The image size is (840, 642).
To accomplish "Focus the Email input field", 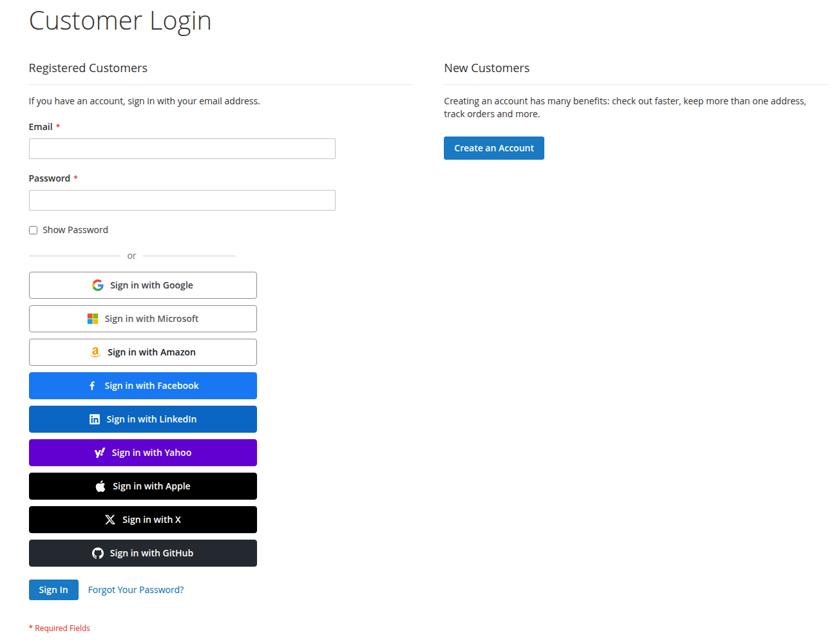I will click(182, 149).
